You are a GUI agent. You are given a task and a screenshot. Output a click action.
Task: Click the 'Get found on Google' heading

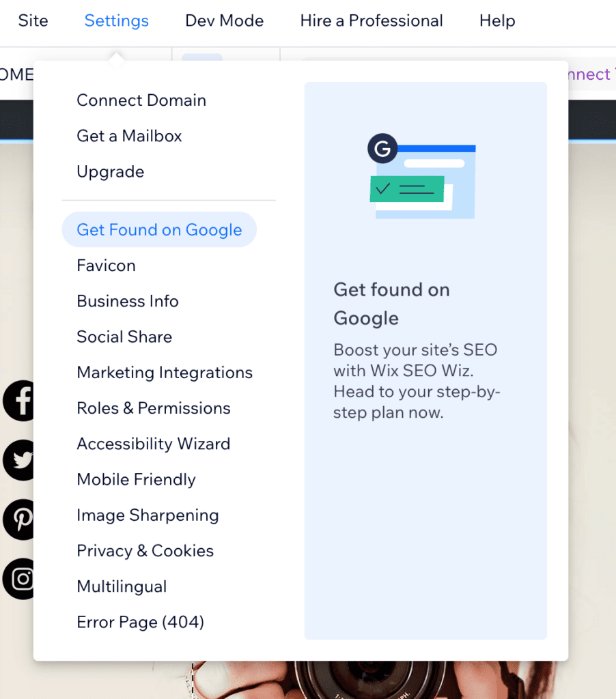tap(391, 304)
